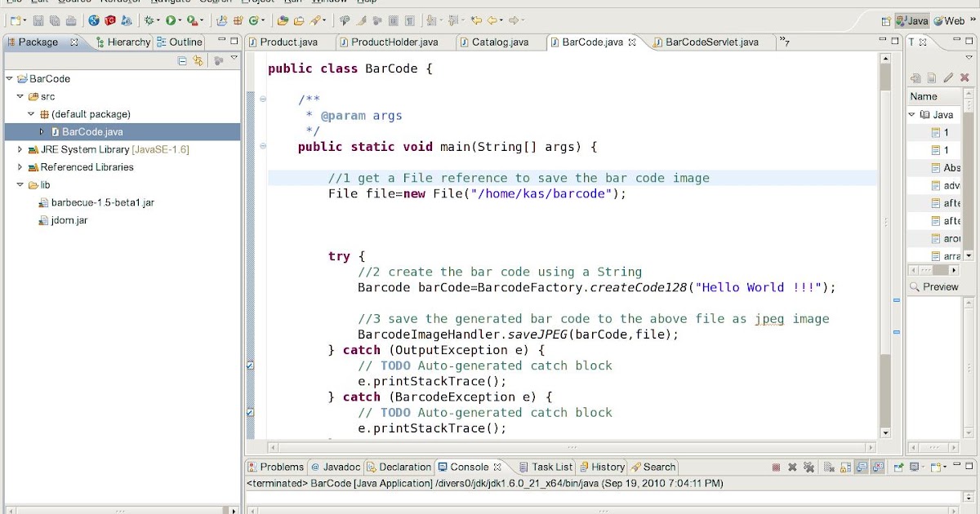The image size is (980, 514).
Task: Show the hidden editor tabs list
Action: click(x=784, y=42)
